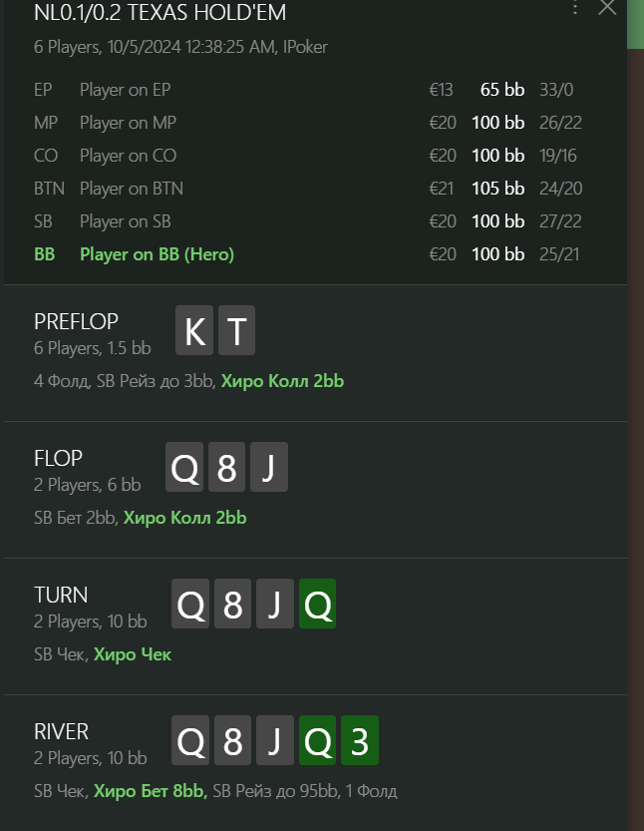
Task: Click the green Queen turn card
Action: tap(317, 605)
